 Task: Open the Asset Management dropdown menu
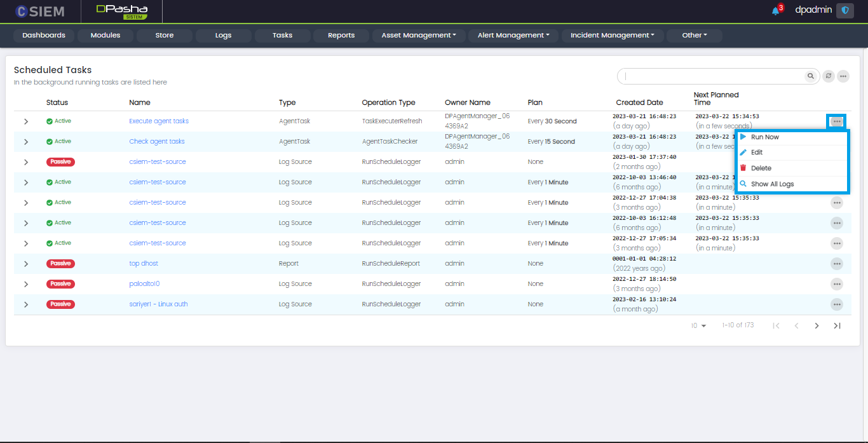tap(418, 36)
